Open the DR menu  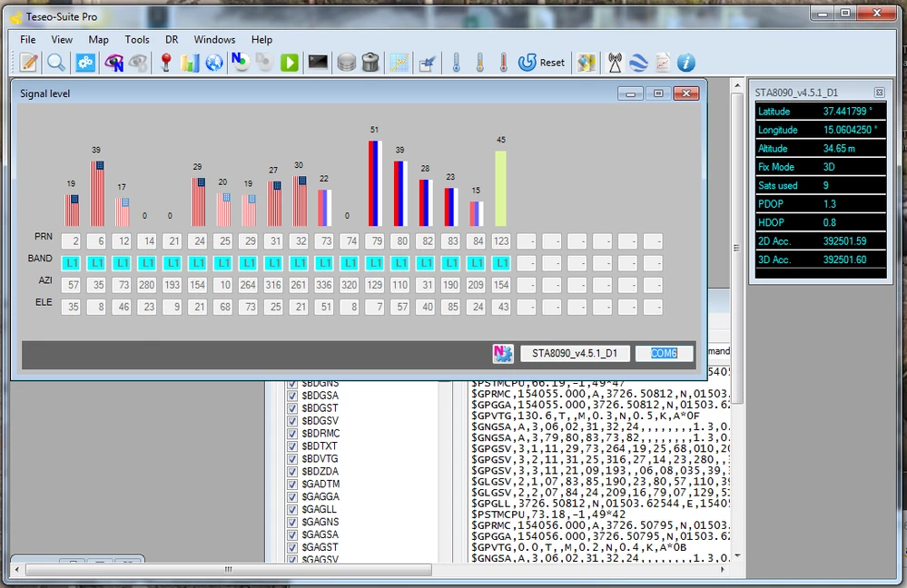pos(172,39)
